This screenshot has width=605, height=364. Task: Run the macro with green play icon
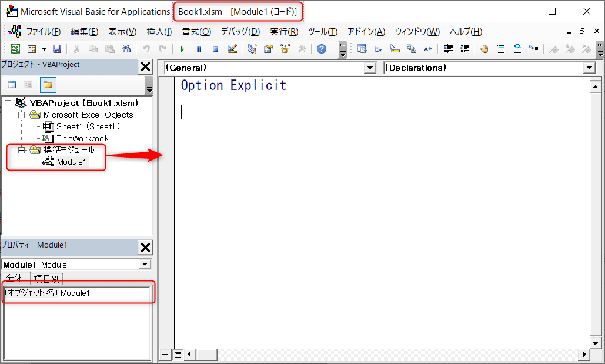[x=182, y=49]
